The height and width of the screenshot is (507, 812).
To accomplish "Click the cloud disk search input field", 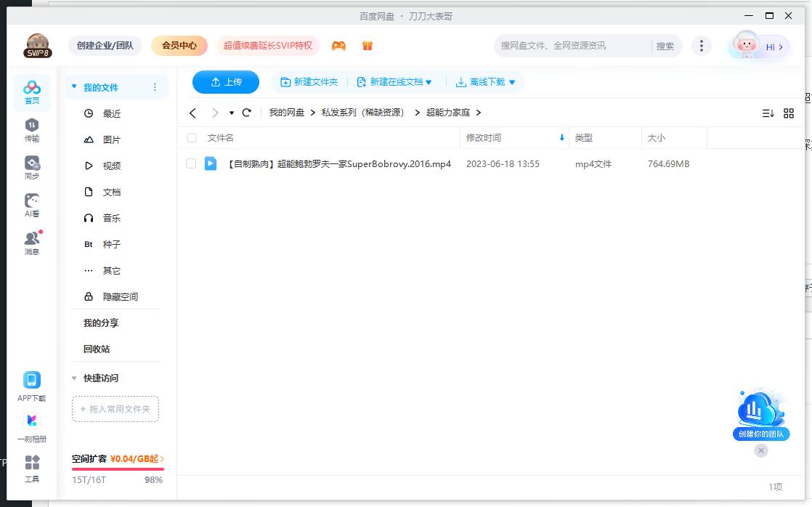I will pos(567,45).
